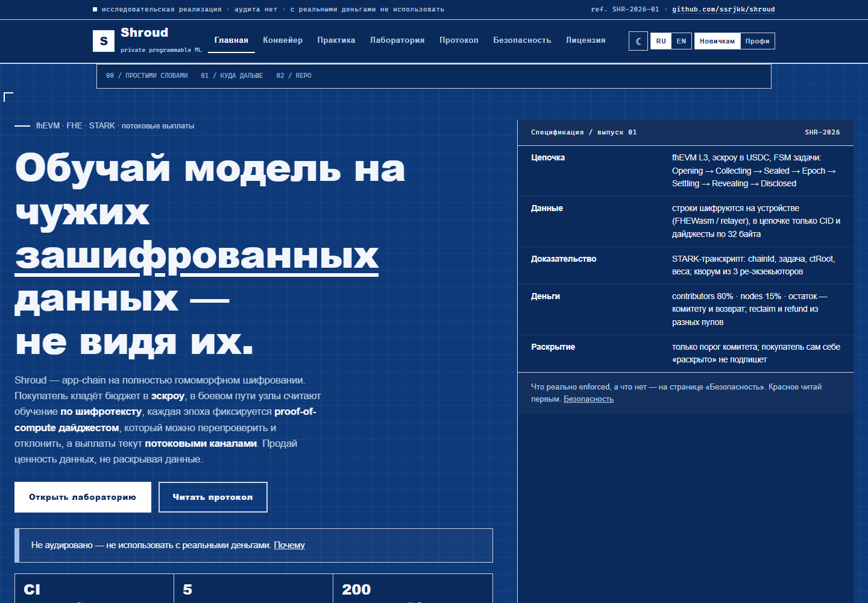The height and width of the screenshot is (603, 868).
Task: Select the Новичкам audience mode
Action: [x=717, y=41]
